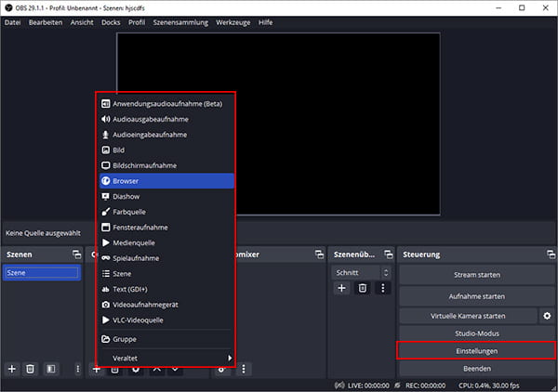
Task: Toggle Studio-Modus
Action: [x=477, y=333]
